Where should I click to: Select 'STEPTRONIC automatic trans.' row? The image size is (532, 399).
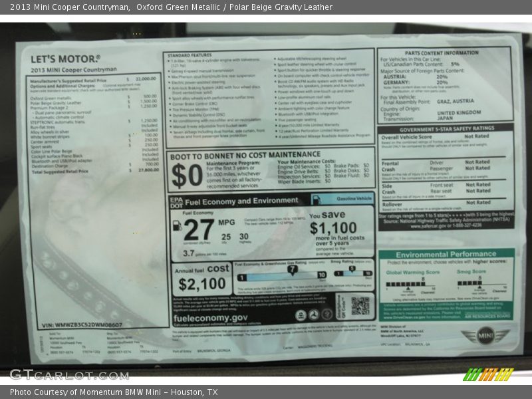coord(93,122)
